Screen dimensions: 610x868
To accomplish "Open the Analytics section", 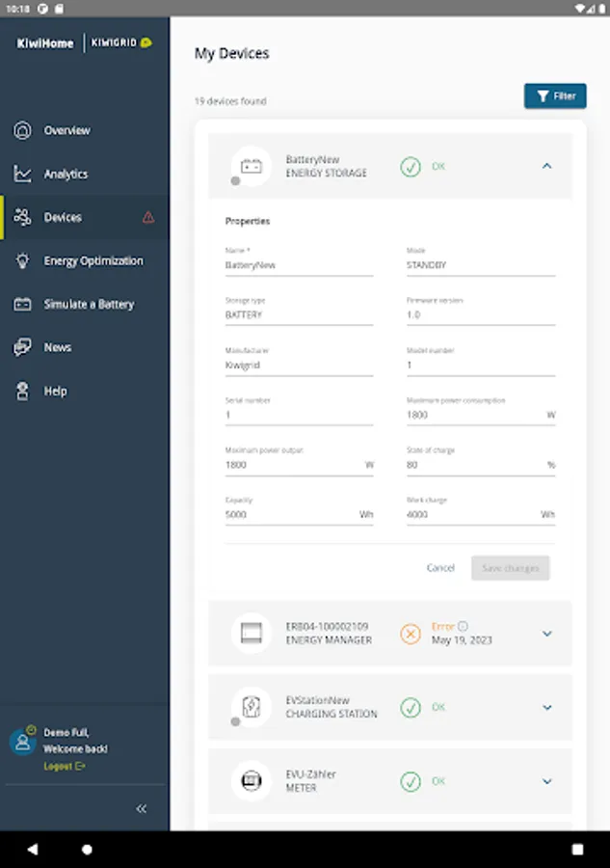I will (85, 174).
